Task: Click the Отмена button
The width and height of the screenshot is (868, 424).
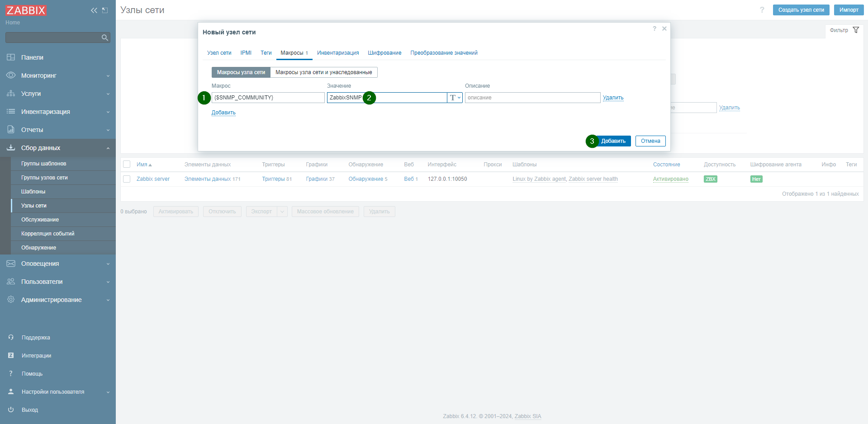Action: point(650,141)
